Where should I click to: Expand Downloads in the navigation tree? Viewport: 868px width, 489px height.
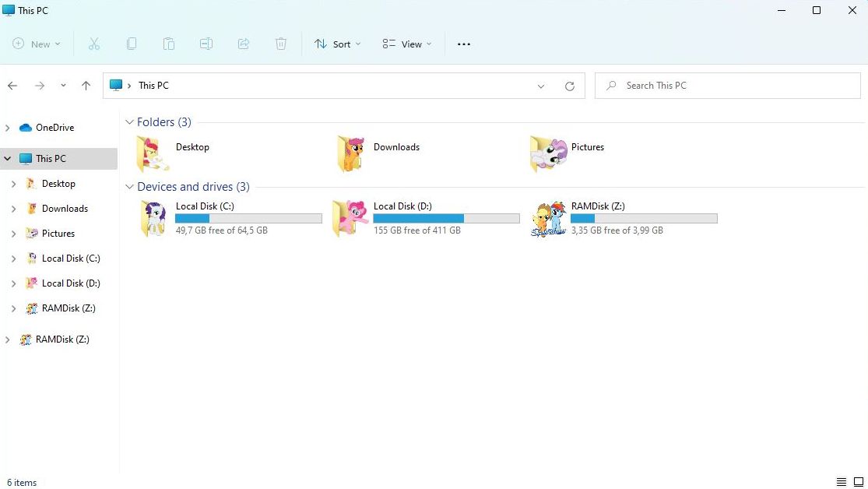coord(14,209)
